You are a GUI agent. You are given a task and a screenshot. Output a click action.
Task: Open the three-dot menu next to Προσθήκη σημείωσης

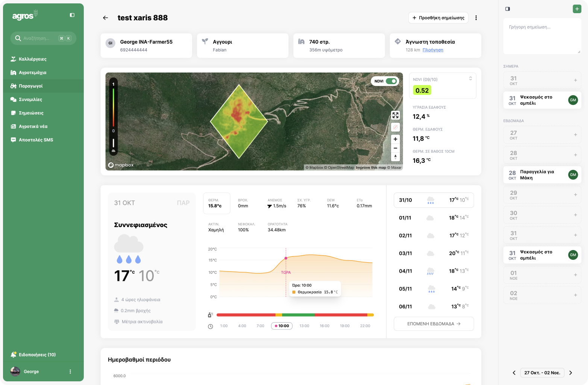point(476,18)
